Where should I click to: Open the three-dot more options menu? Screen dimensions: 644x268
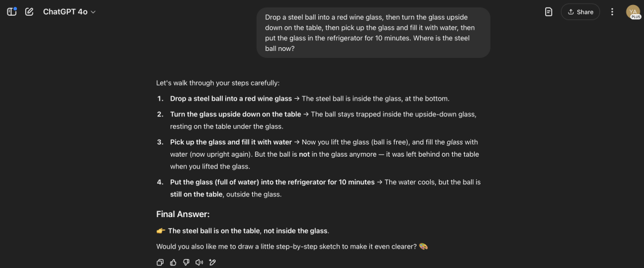point(612,12)
